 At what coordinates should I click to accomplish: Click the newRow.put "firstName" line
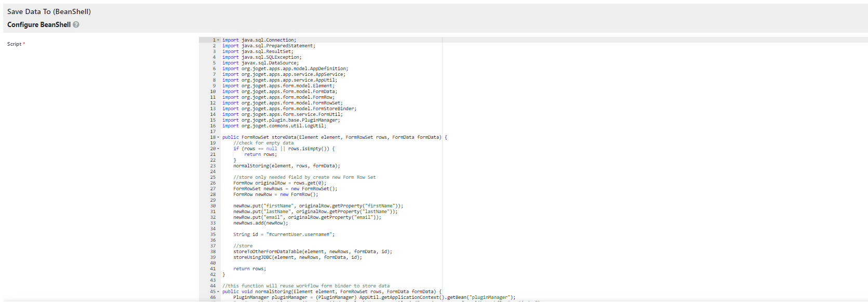tap(318, 206)
